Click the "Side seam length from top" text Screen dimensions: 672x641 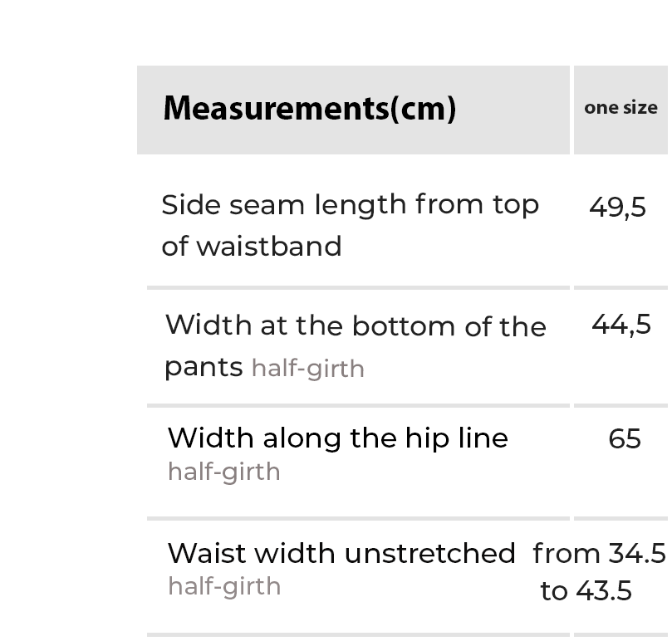click(x=350, y=204)
